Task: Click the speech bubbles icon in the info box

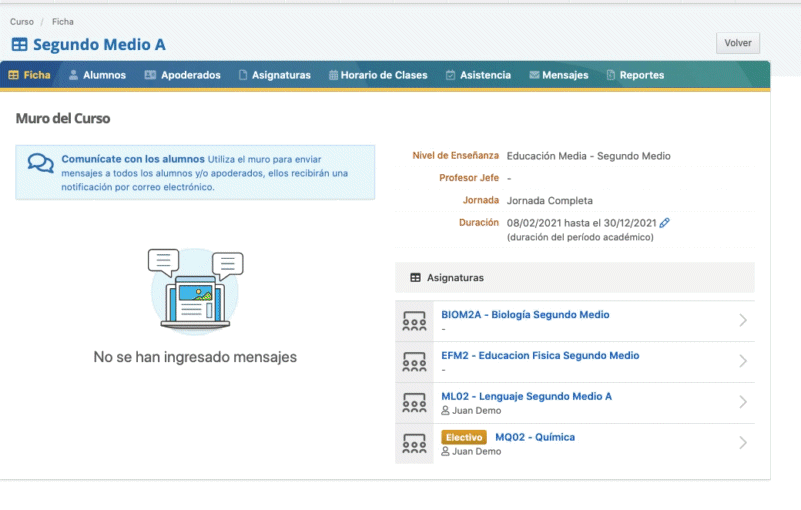Action: (x=40, y=164)
